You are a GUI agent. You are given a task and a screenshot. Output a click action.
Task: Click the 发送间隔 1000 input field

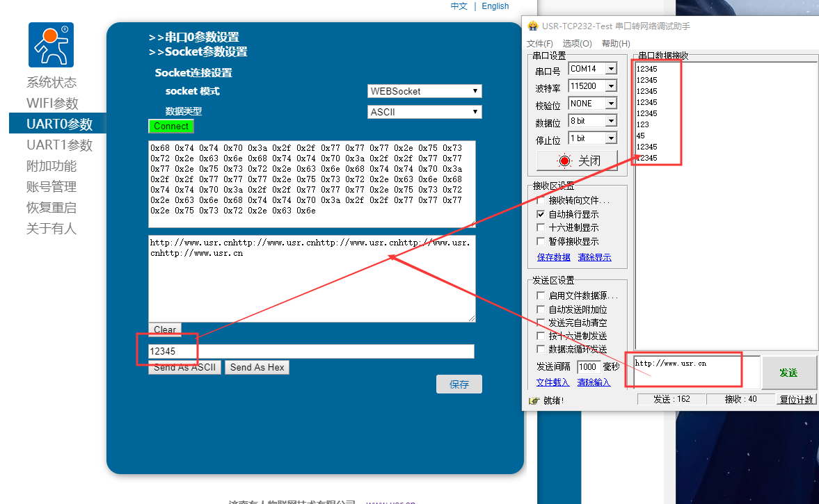coord(588,366)
